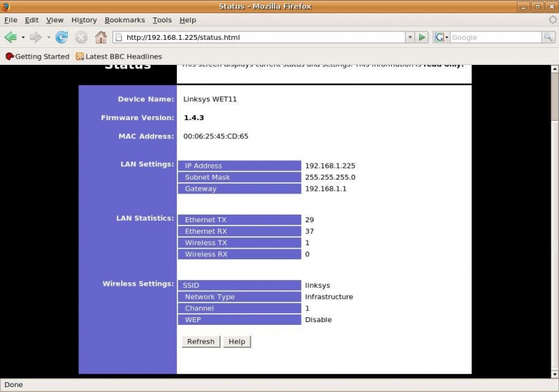
Task: Open the Edit menu
Action: click(31, 20)
